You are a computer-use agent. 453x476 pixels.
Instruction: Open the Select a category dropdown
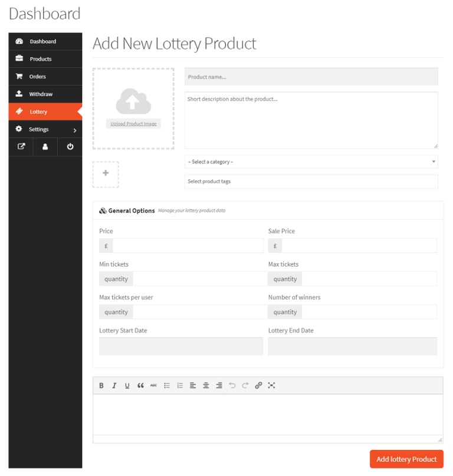(x=311, y=162)
